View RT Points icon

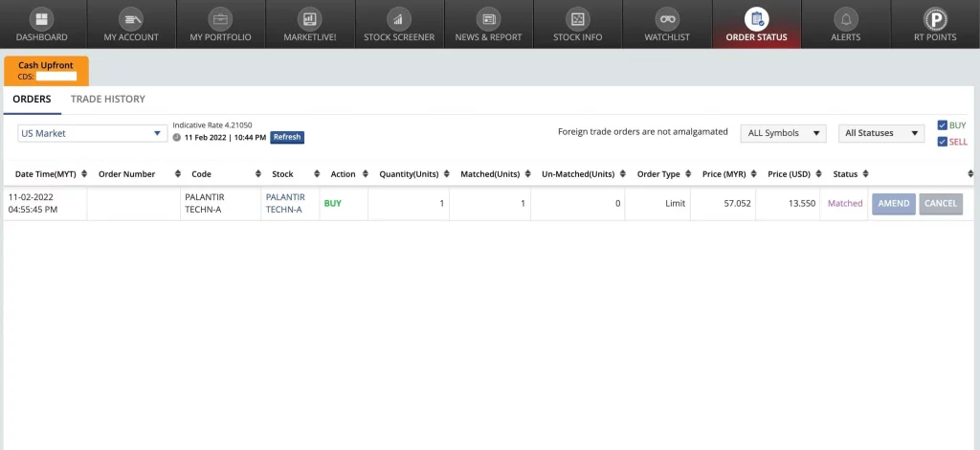[x=934, y=19]
